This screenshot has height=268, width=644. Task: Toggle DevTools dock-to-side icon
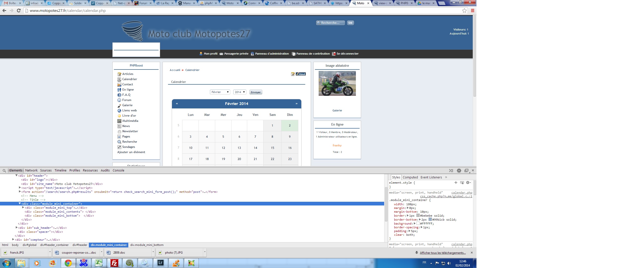pyautogui.click(x=466, y=170)
